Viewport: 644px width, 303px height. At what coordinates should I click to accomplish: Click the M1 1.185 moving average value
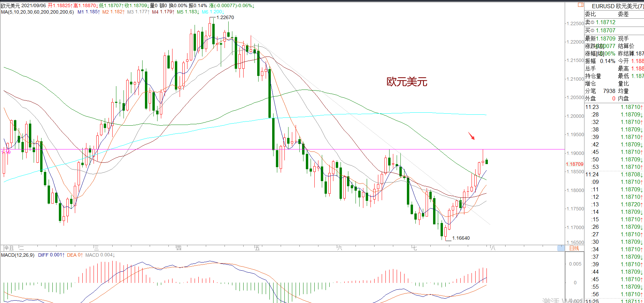(88, 12)
